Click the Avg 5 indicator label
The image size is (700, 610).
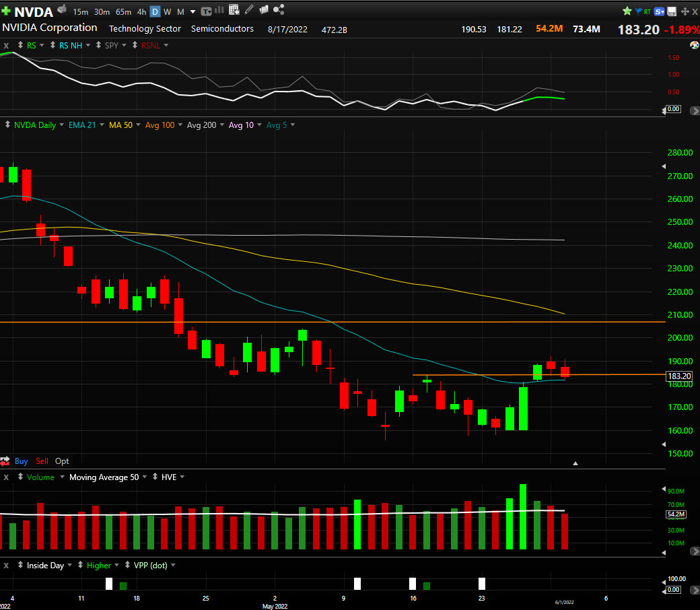click(x=277, y=125)
